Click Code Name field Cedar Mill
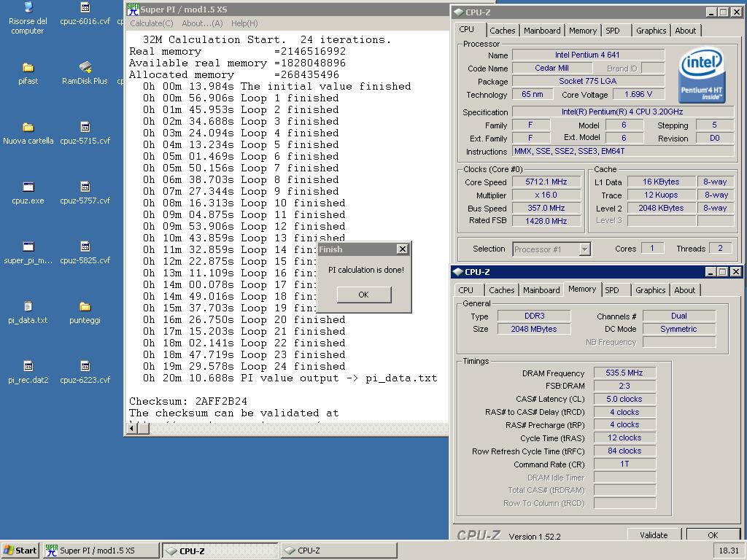747x560 pixels. coord(551,68)
